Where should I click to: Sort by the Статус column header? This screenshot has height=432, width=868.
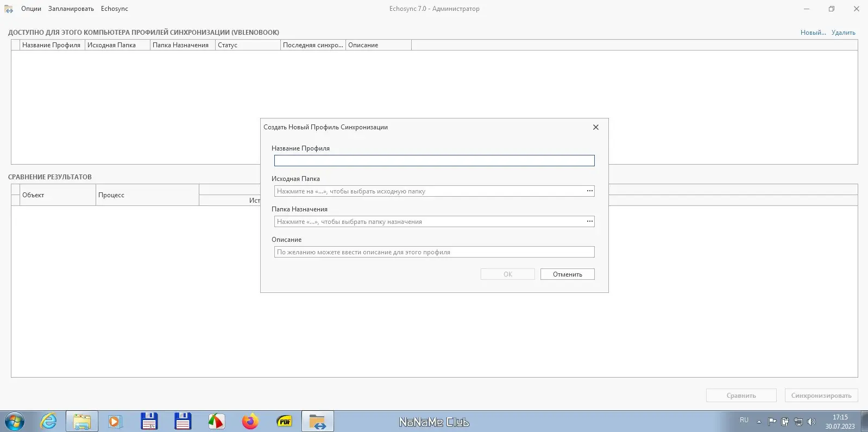[248, 45]
